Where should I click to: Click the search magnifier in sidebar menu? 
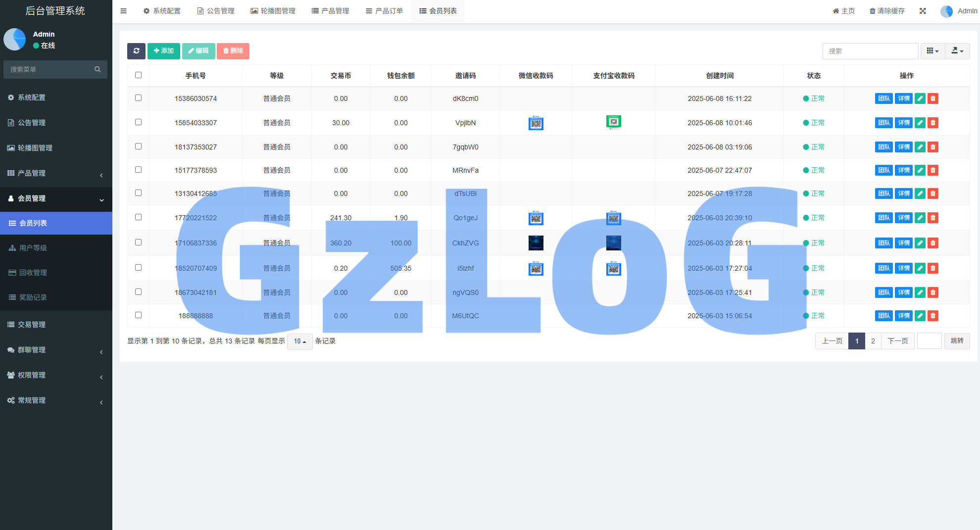point(98,69)
